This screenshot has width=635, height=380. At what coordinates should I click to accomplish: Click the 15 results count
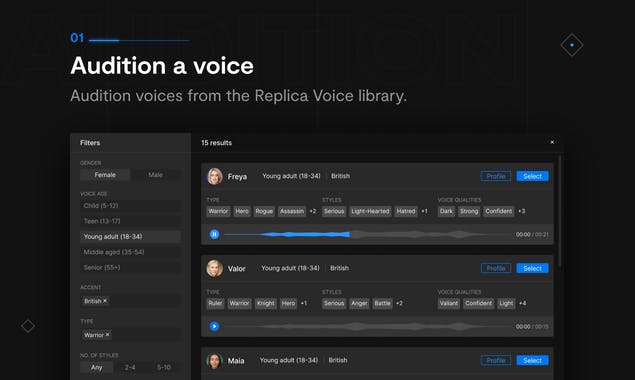[x=217, y=143]
